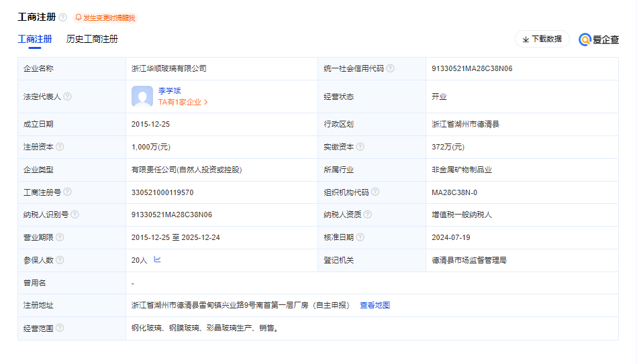The image size is (637, 364).
Task: Open legal representative 李学斌 profile link
Action: click(x=170, y=90)
